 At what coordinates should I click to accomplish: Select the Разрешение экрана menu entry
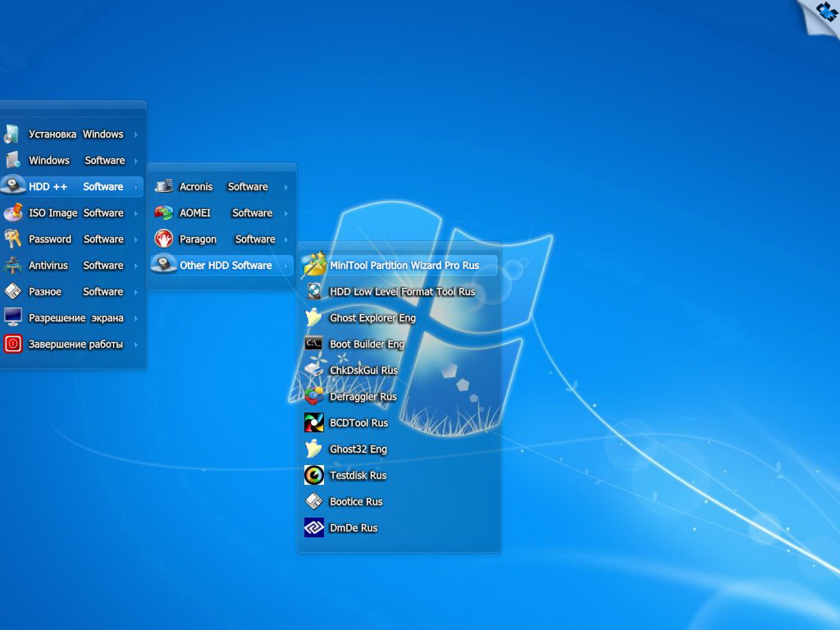pyautogui.click(x=72, y=317)
